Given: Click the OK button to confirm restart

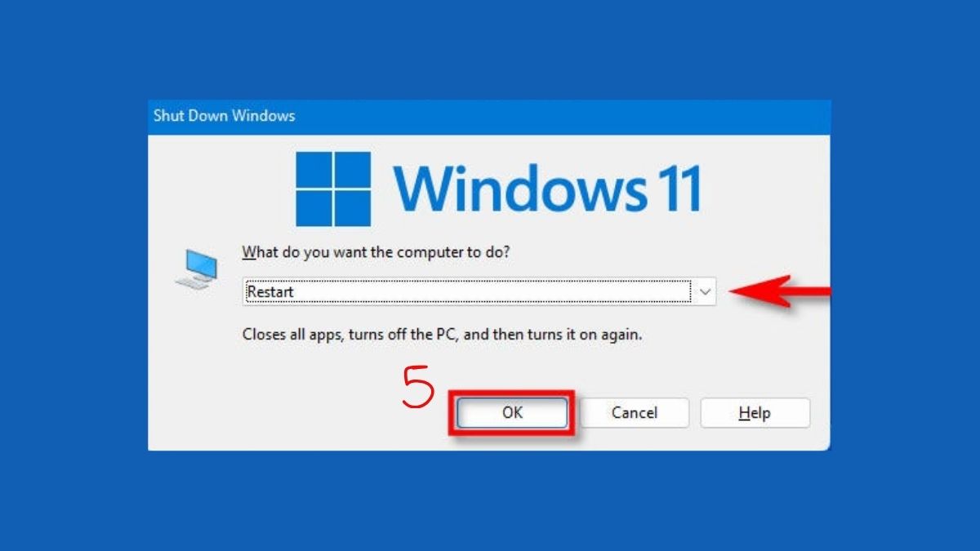Looking at the screenshot, I should coord(512,413).
